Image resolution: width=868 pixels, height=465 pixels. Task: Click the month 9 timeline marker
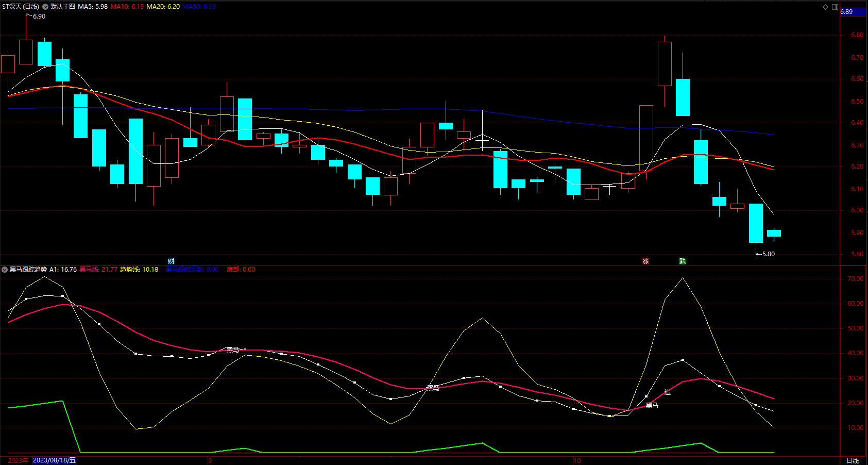click(210, 460)
